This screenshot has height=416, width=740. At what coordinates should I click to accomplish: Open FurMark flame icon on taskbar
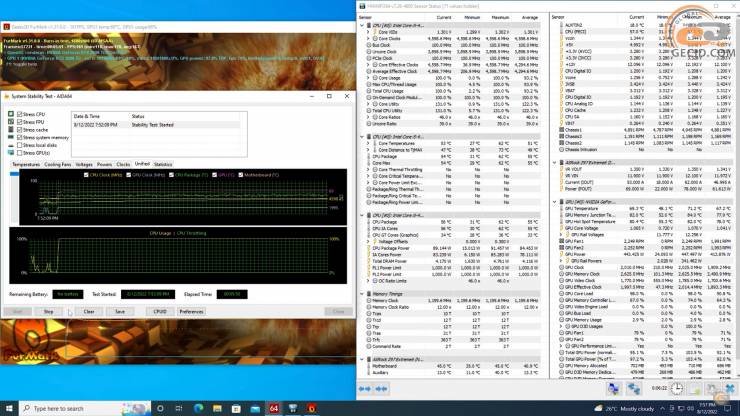click(x=311, y=408)
